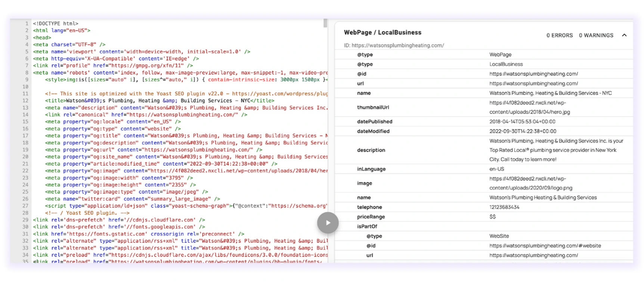Click the thumbnailUrl property label
The height and width of the screenshot is (282, 644).
click(x=373, y=107)
